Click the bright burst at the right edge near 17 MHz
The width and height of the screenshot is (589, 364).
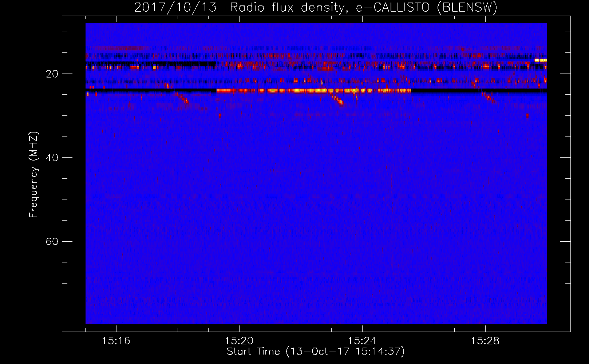tap(541, 60)
